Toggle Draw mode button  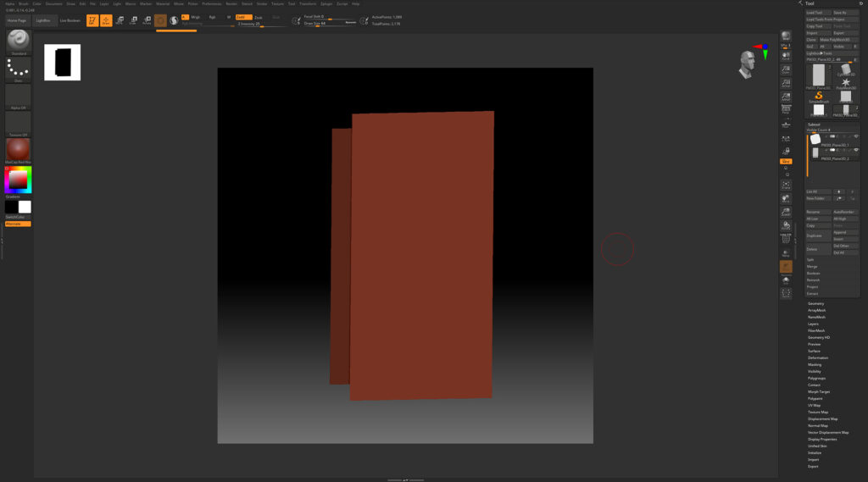(106, 20)
